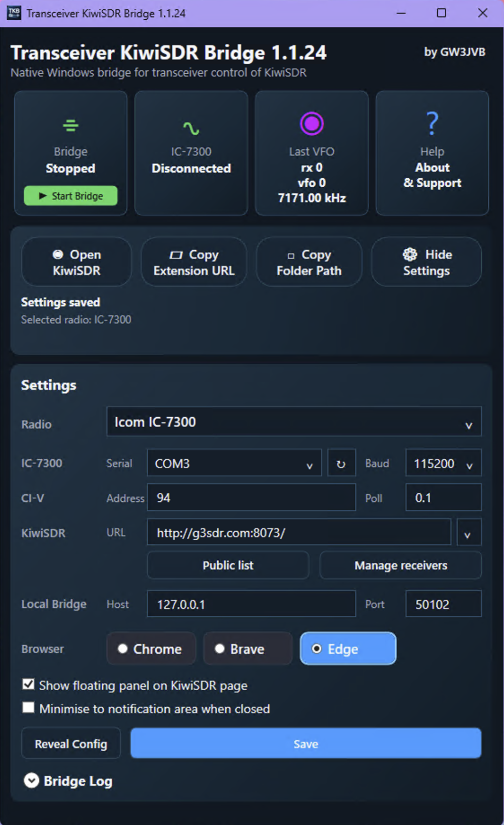Viewport: 504px width, 825px height.
Task: Click the Public list button
Action: click(228, 565)
